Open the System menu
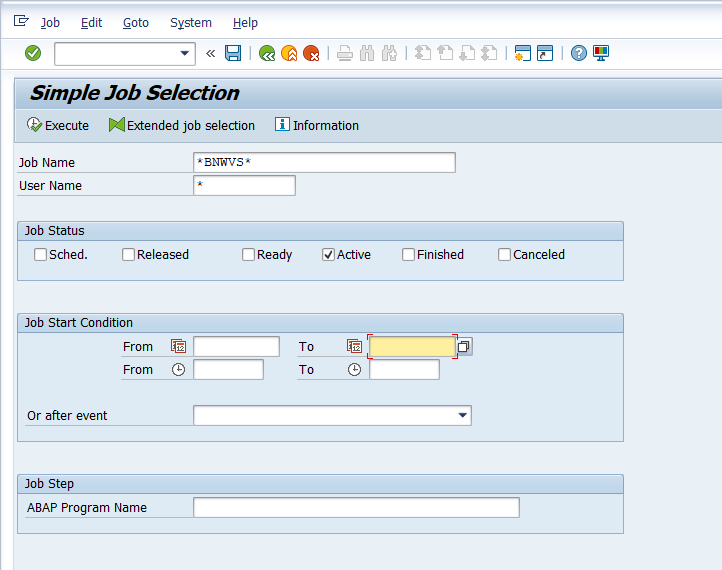 click(190, 22)
